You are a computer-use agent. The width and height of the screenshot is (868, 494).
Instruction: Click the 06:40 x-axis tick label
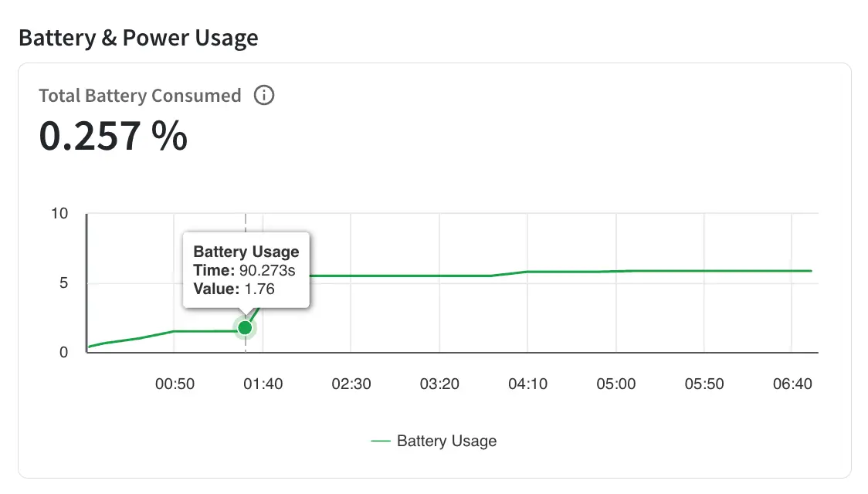point(792,384)
